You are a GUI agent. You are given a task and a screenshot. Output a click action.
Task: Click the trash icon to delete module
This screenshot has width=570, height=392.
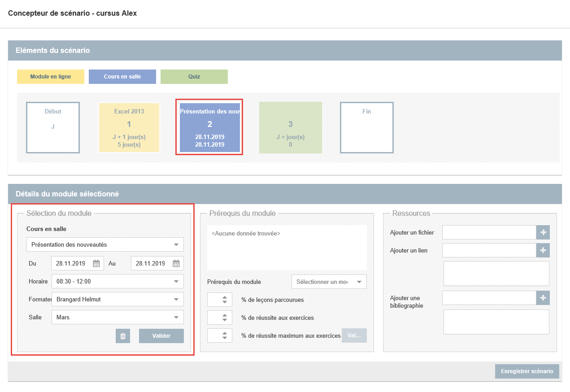pos(123,336)
